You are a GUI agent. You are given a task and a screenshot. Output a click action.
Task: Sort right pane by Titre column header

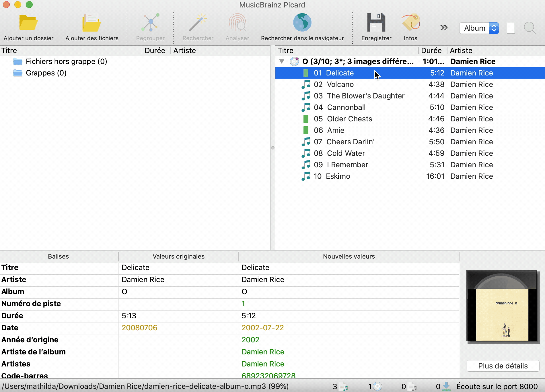(347, 51)
